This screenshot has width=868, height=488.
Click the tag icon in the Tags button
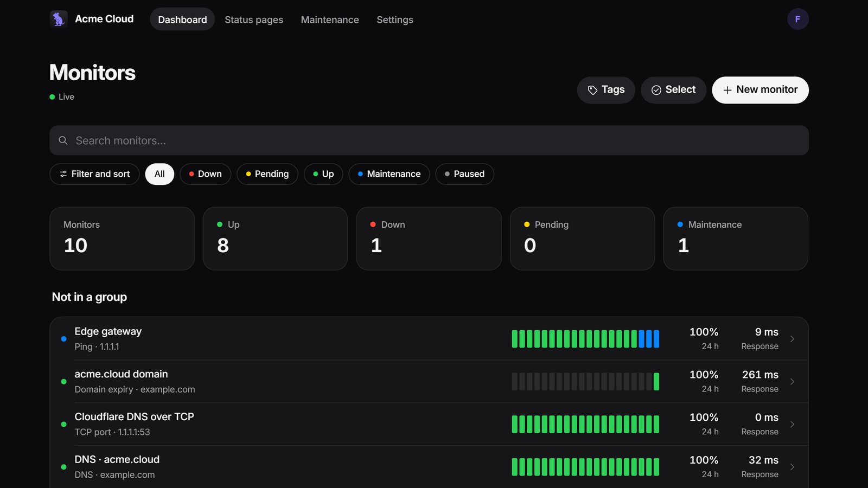pos(592,90)
